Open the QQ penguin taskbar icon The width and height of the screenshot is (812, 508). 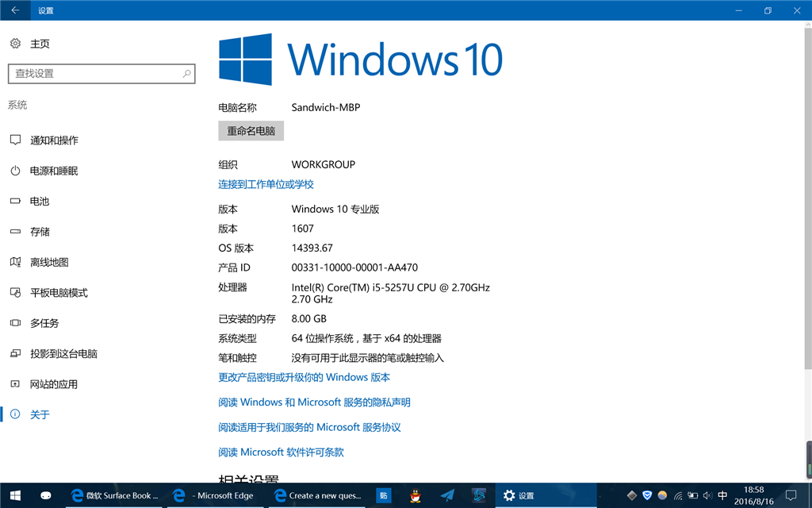click(416, 495)
